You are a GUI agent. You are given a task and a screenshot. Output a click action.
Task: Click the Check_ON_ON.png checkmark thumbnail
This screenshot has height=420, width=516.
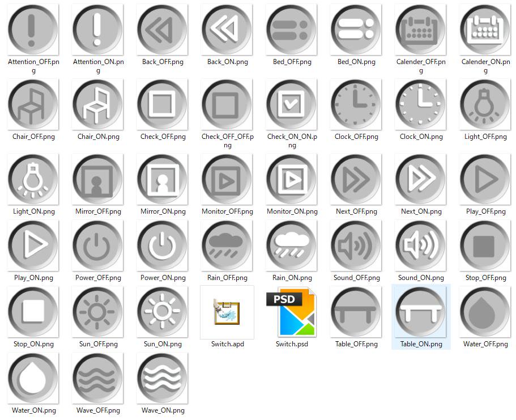coord(291,105)
